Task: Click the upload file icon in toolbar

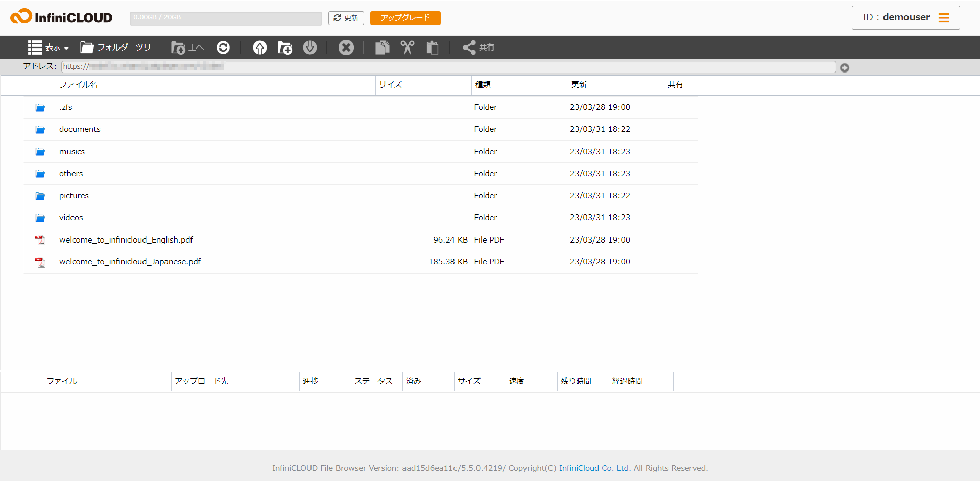Action: (x=260, y=47)
